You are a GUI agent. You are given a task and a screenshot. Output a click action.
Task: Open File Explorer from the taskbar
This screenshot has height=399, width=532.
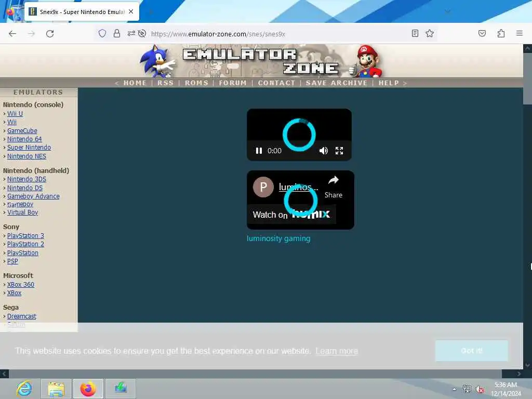[56, 389]
